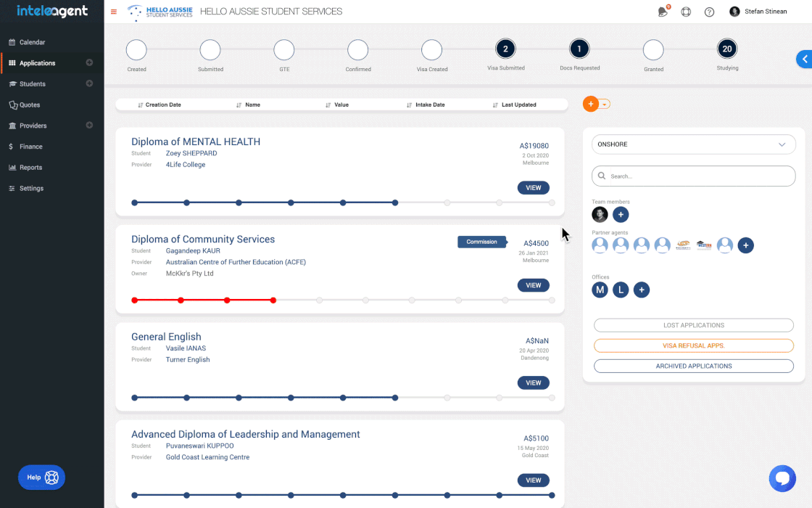Filter by Docs Requested stage with 1

[579, 49]
